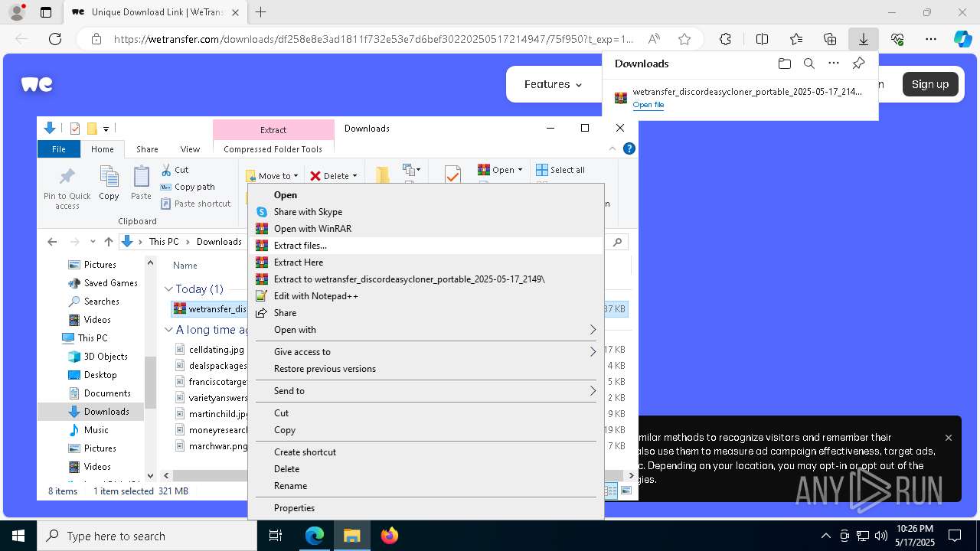The height and width of the screenshot is (551, 980).
Task: Select Saved Games folder in tree
Action: pyautogui.click(x=103, y=283)
